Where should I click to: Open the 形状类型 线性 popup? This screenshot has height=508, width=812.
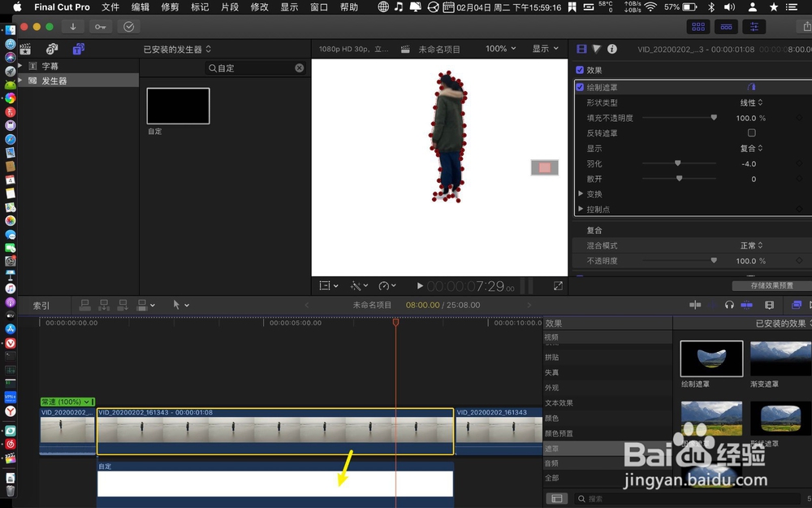coord(751,102)
